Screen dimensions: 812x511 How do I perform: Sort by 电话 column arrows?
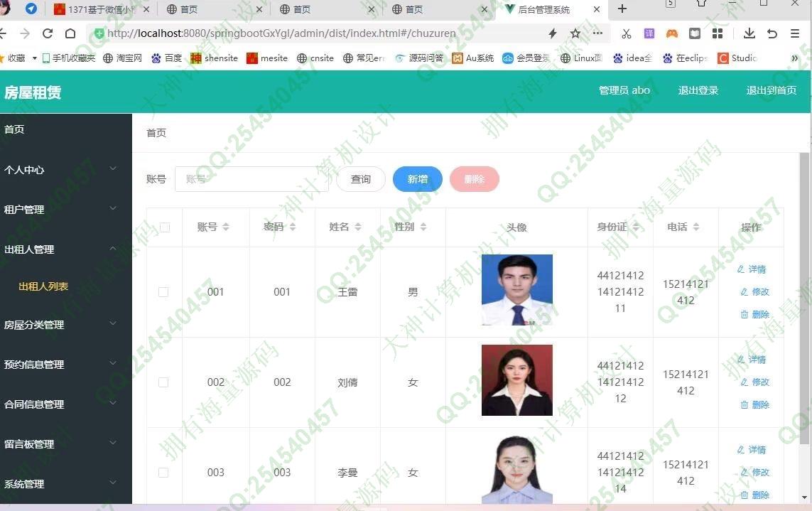pos(696,227)
